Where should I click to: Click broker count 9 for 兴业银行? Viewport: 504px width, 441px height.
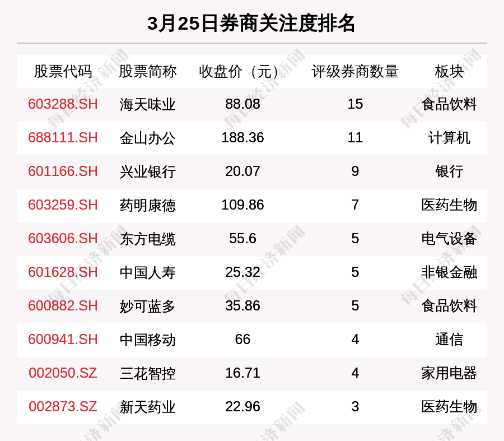click(355, 171)
